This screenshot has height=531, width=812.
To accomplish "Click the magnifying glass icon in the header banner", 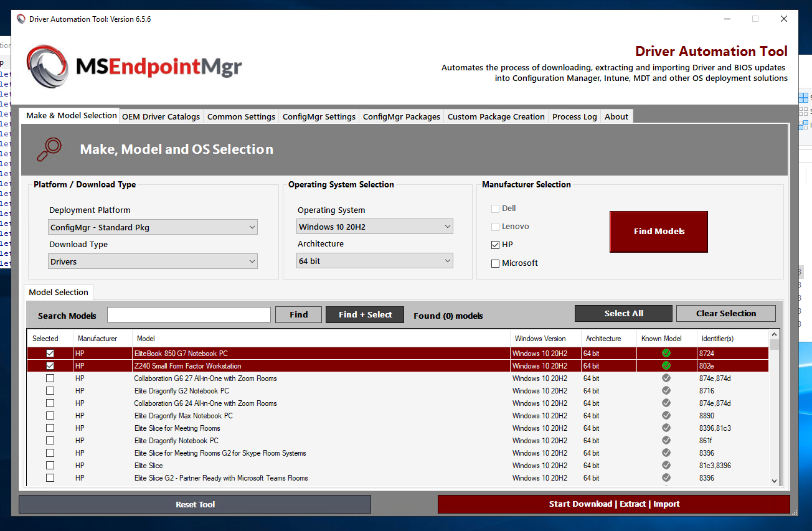I will [49, 149].
